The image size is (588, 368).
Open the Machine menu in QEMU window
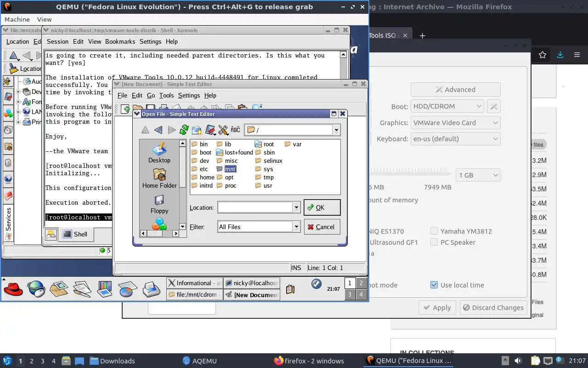click(17, 19)
